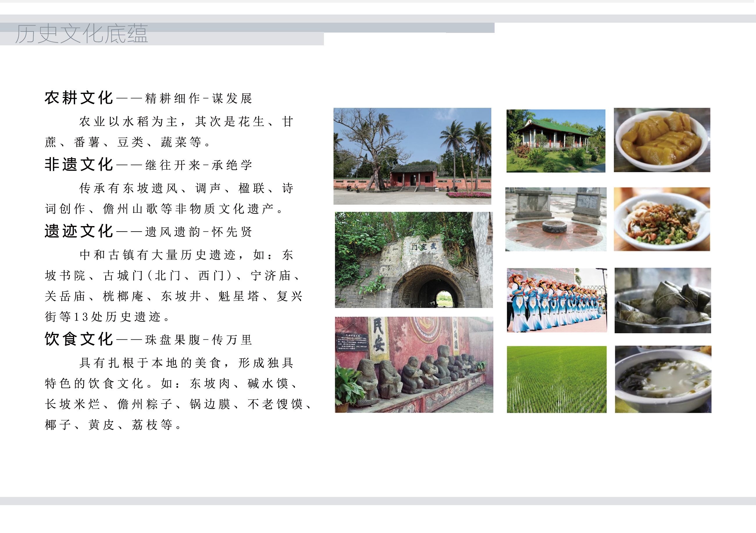This screenshot has width=756, height=533.
Task: Click the subtitle 珠盘果腹-传万里
Action: (199, 339)
